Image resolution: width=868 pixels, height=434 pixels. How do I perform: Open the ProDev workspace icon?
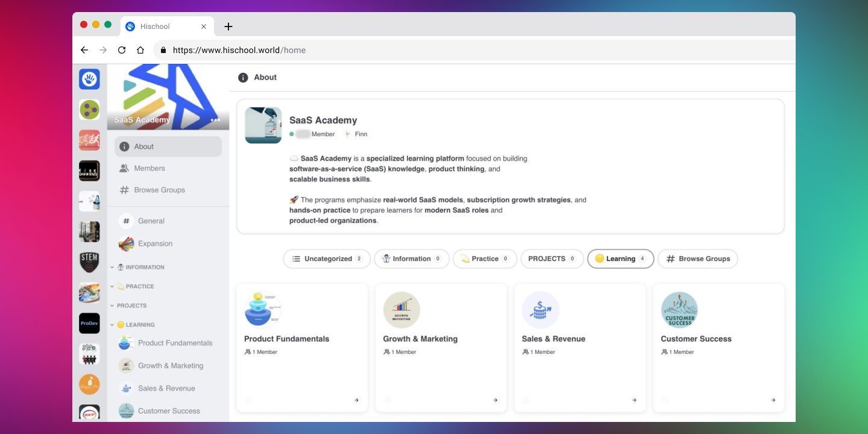89,323
